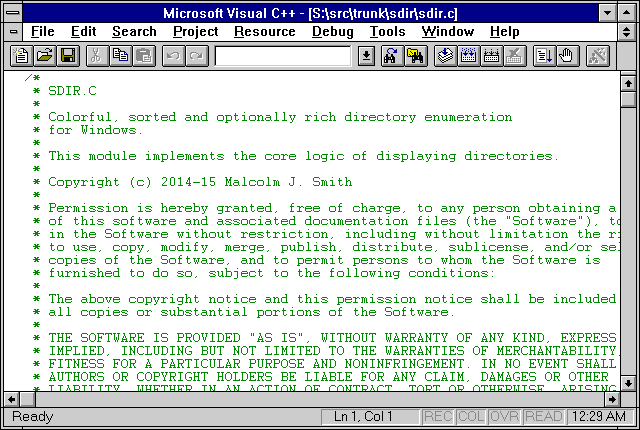This screenshot has height=430, width=640.
Task: Click the OVR status bar indicator
Action: click(504, 417)
